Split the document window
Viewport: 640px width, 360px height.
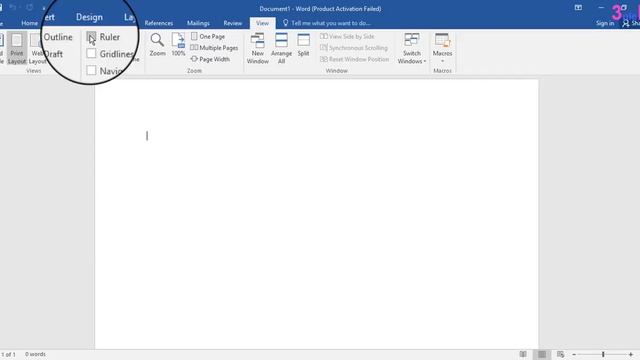pyautogui.click(x=303, y=45)
